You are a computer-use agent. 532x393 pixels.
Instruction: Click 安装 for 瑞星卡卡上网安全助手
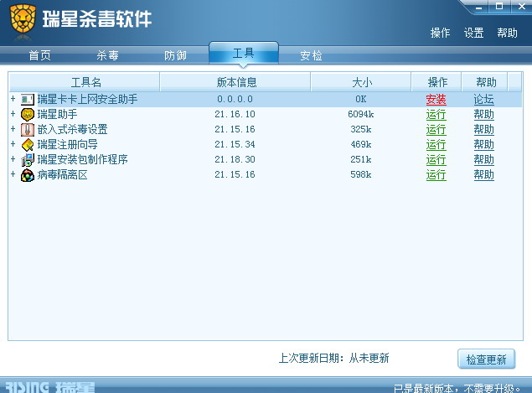coord(436,100)
